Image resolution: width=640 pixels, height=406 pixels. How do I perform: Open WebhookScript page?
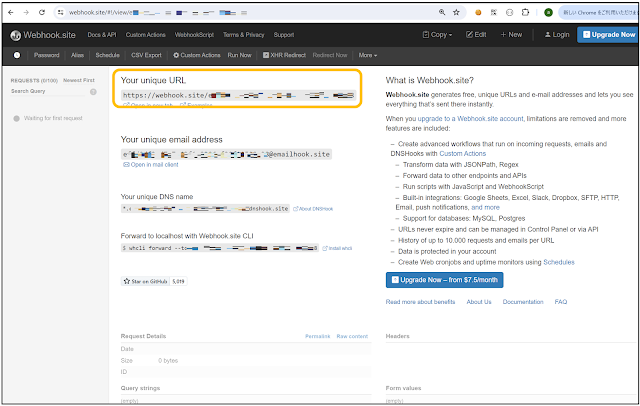tap(194, 35)
